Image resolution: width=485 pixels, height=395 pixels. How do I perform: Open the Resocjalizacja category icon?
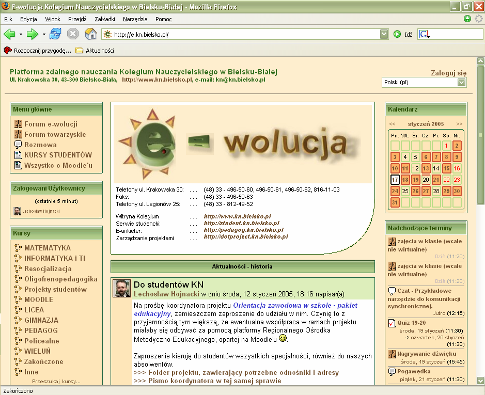(x=18, y=268)
